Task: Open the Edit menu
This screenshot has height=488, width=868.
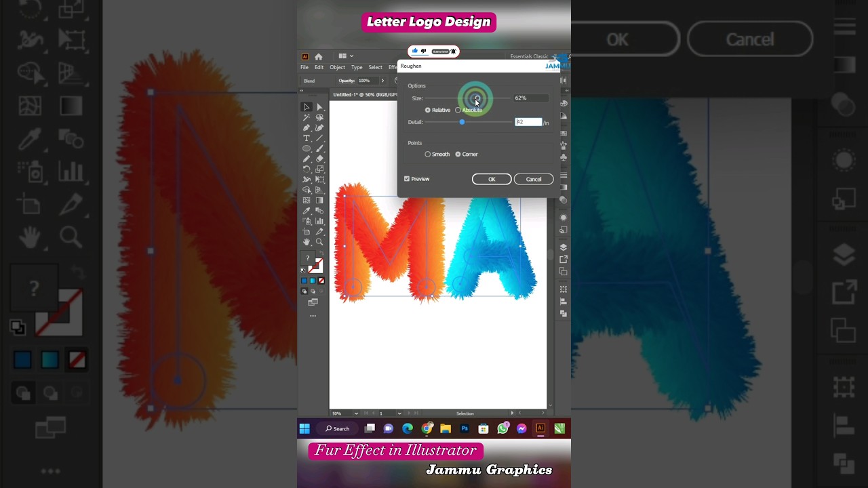Action: 319,67
